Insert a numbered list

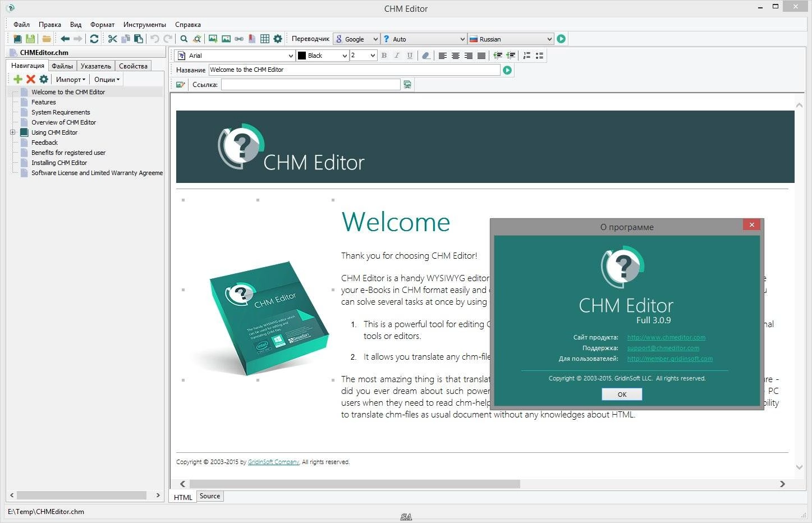pyautogui.click(x=526, y=56)
